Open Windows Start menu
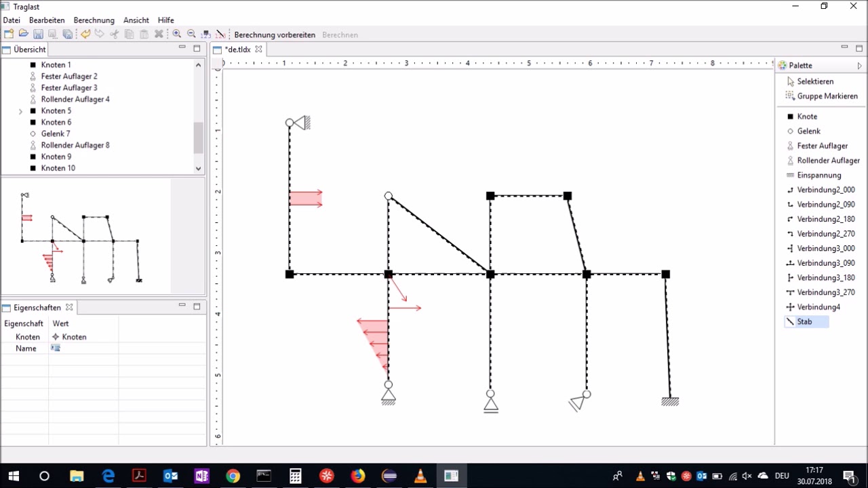868x488 pixels. (14, 476)
